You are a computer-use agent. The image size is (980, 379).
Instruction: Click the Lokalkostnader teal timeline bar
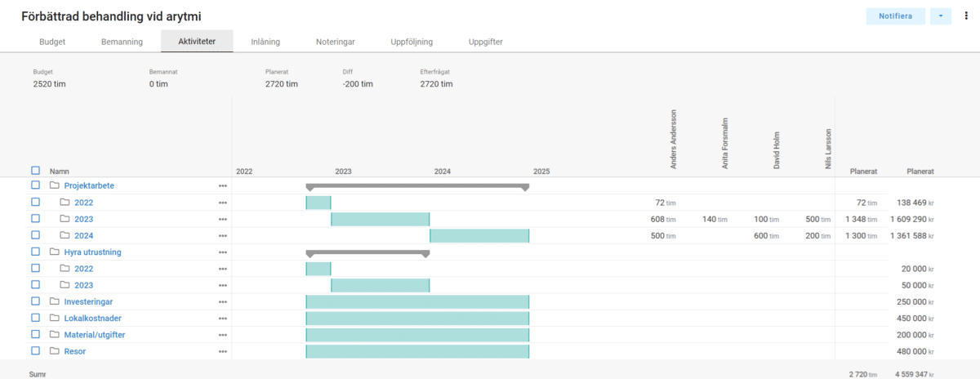(417, 319)
